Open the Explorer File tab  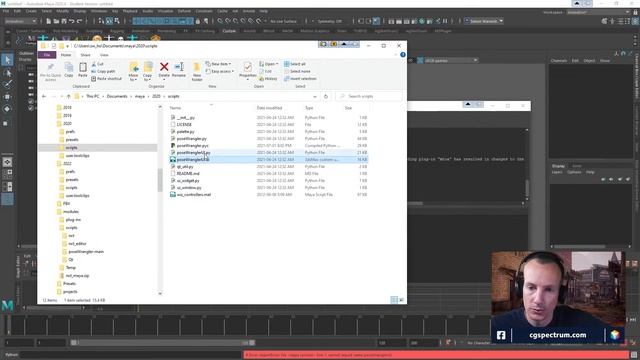coord(47,55)
